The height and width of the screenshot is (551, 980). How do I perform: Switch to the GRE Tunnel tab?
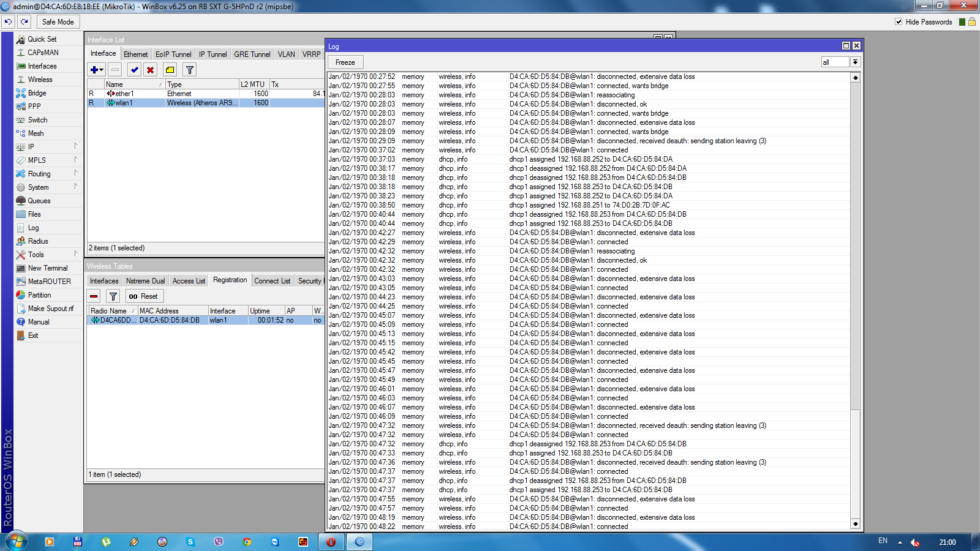pyautogui.click(x=252, y=54)
